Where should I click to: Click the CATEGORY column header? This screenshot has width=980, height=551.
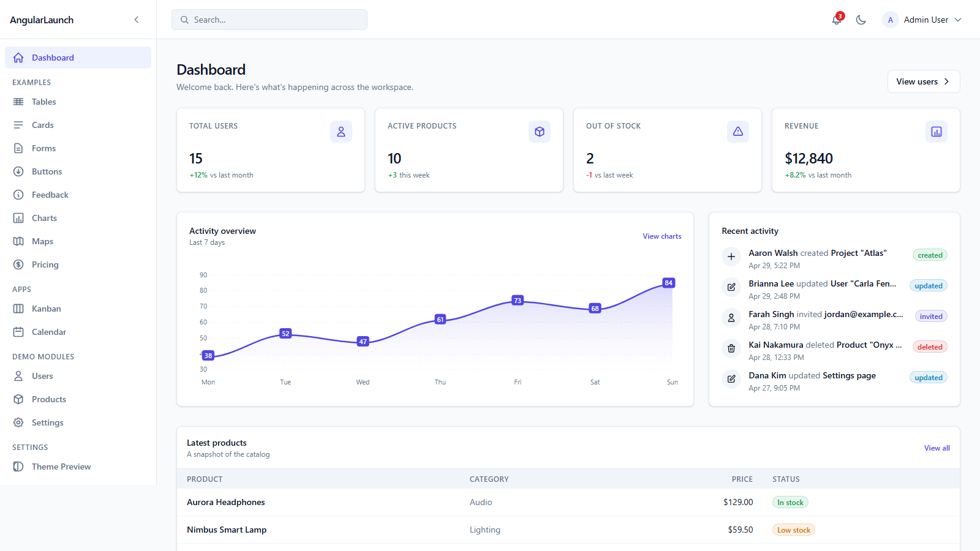489,479
